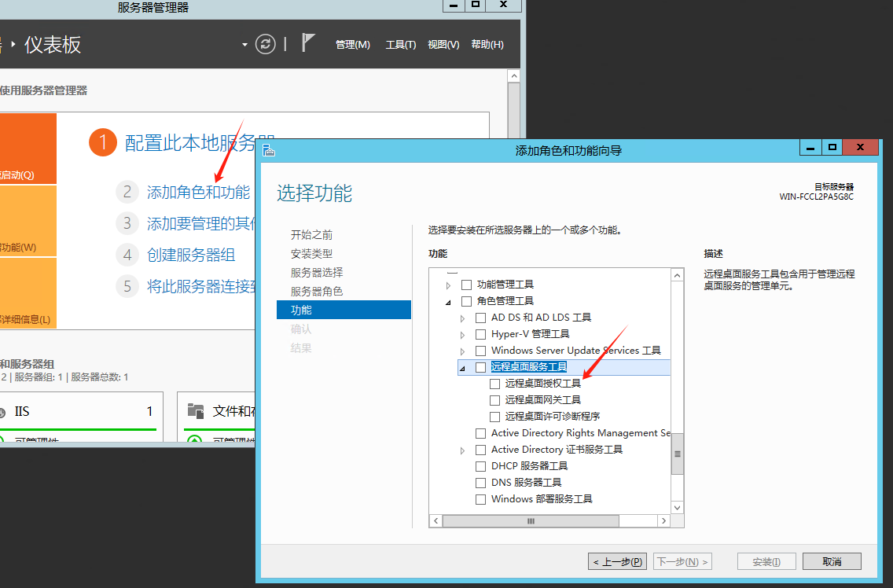The height and width of the screenshot is (588, 893).
Task: Click the wizard title bar icon
Action: coord(269,150)
